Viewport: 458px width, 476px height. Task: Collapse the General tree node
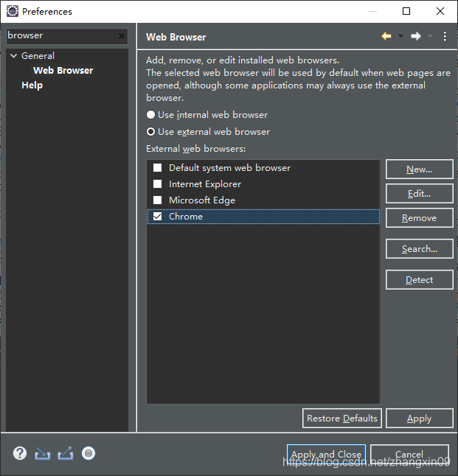pyautogui.click(x=14, y=55)
